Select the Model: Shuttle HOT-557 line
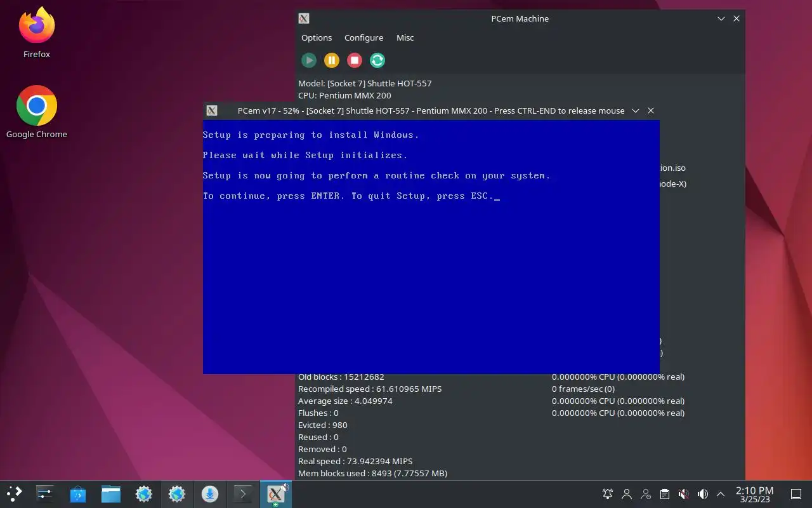 pos(365,83)
